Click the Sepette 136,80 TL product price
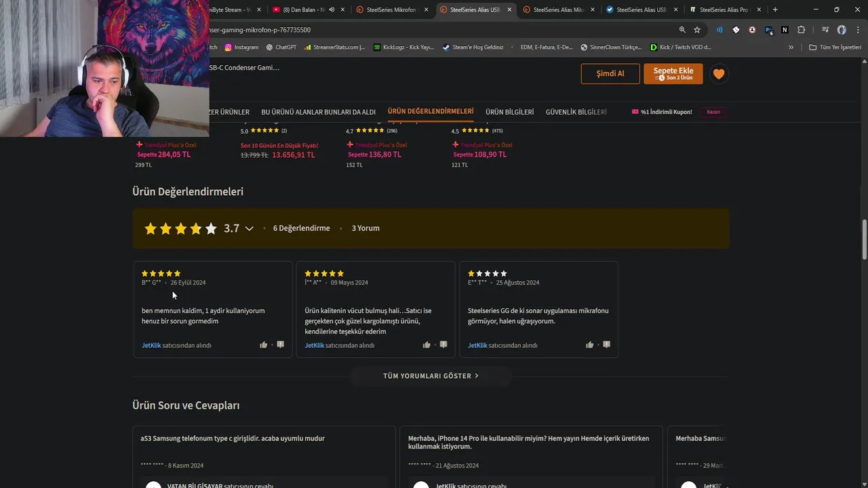868x488 pixels. pyautogui.click(x=374, y=155)
